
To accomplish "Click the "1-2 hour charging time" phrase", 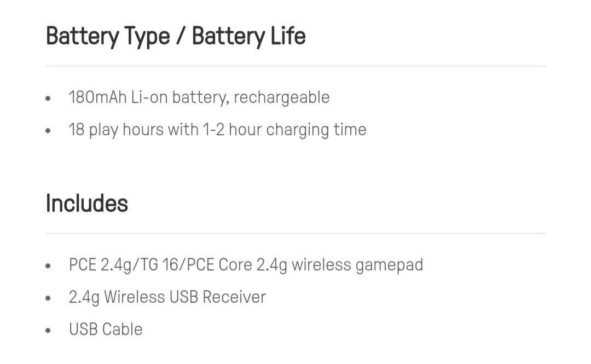I will 284,130.
